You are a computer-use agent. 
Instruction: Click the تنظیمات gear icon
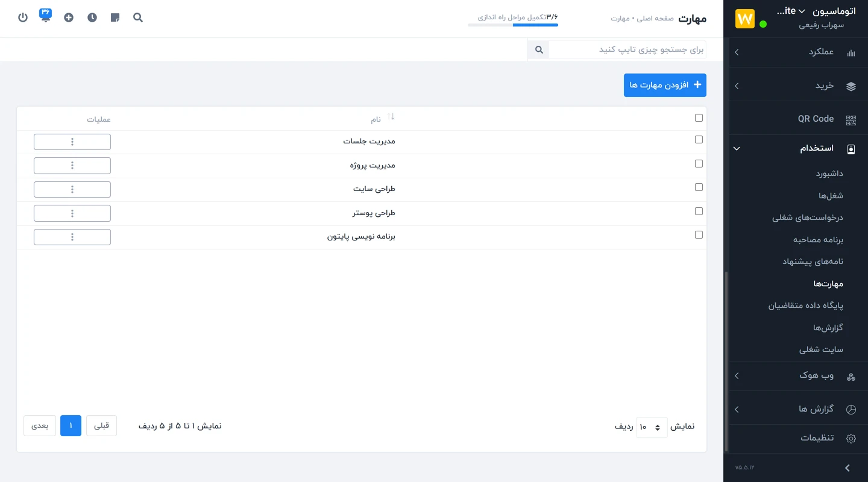(x=851, y=439)
